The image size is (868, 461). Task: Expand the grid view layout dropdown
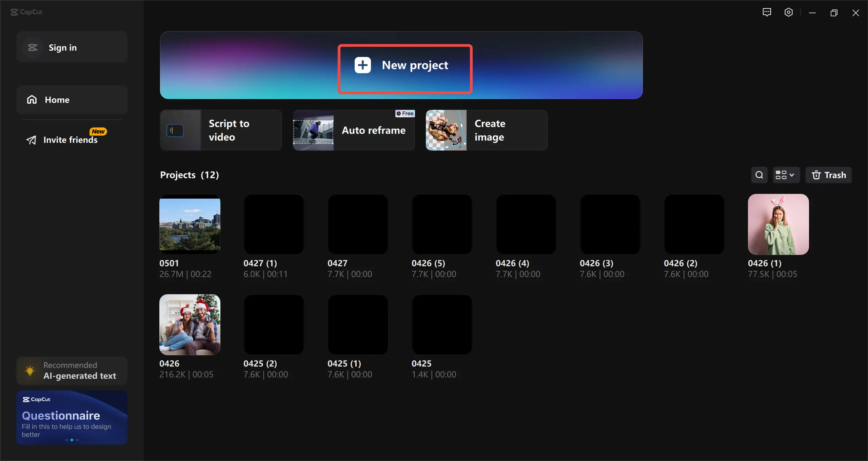[x=786, y=175]
